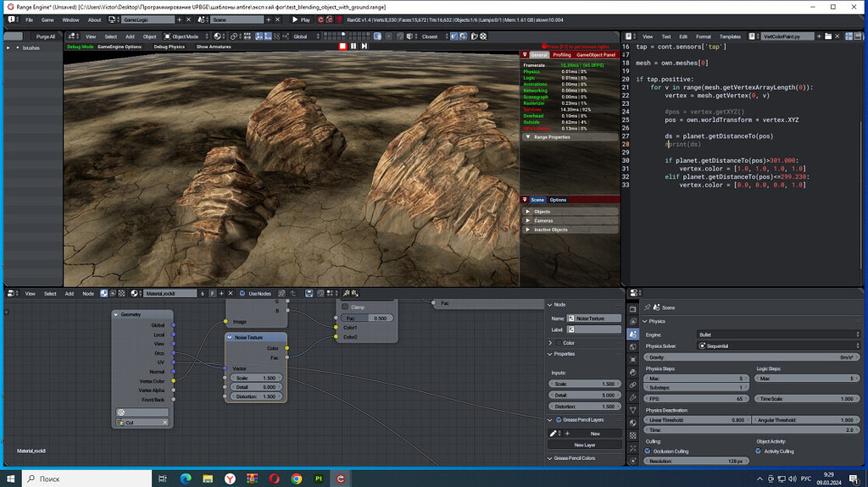The image size is (868, 487).
Task: Toggle Activity Culling checkbox
Action: pyautogui.click(x=759, y=451)
